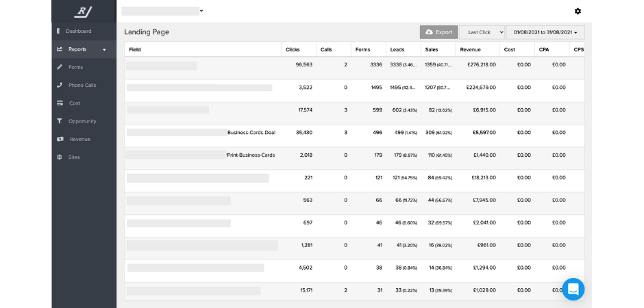Click the Forms pencil icon

[60, 67]
